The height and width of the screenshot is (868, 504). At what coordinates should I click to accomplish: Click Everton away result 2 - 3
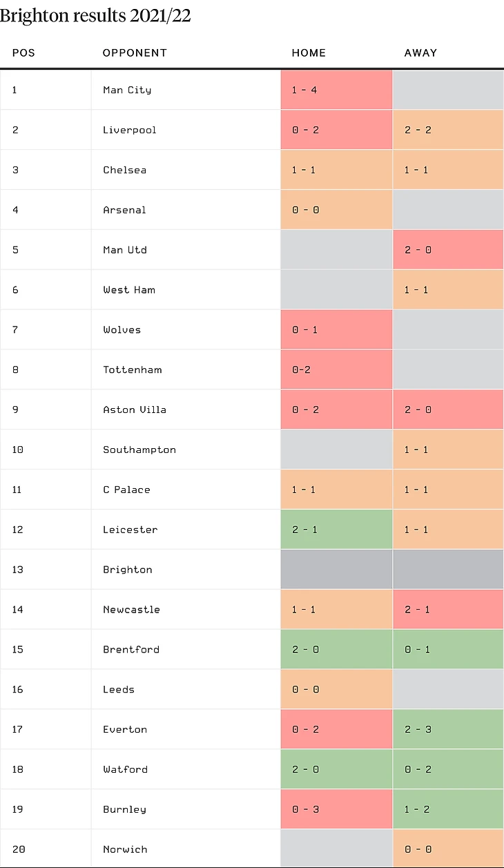tap(418, 729)
